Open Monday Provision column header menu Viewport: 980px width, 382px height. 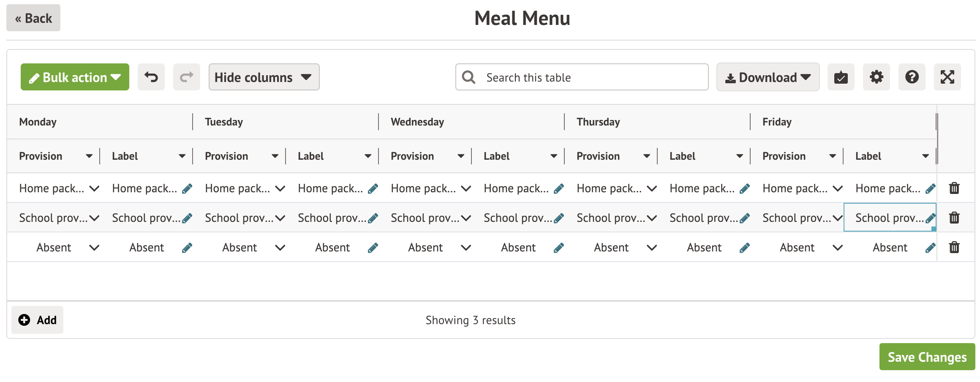click(89, 156)
